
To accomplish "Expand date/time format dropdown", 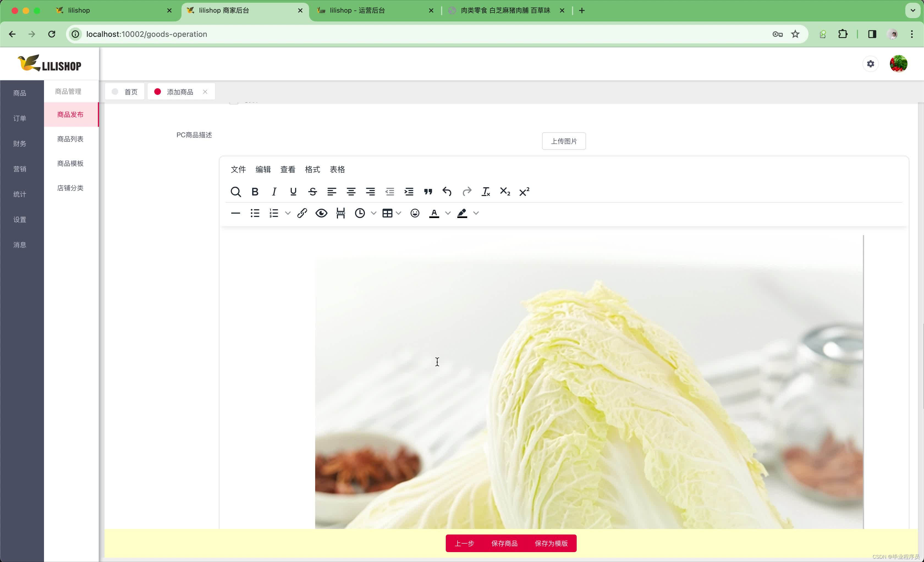I will pyautogui.click(x=373, y=213).
